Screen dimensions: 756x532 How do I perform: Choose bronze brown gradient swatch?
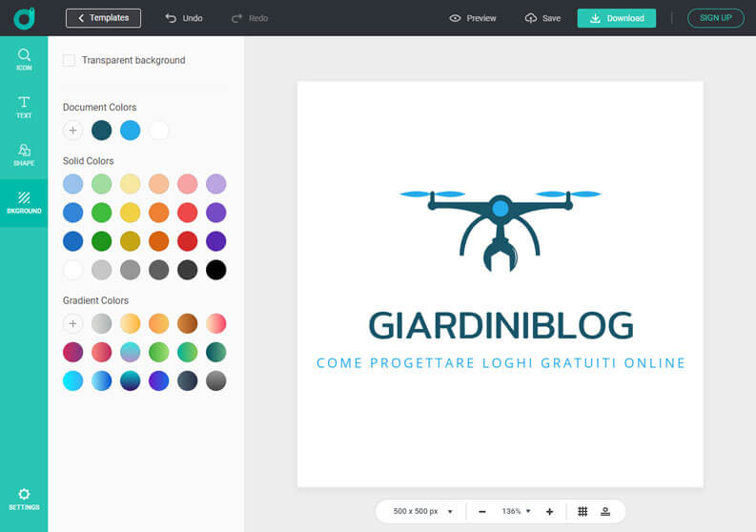click(x=187, y=323)
